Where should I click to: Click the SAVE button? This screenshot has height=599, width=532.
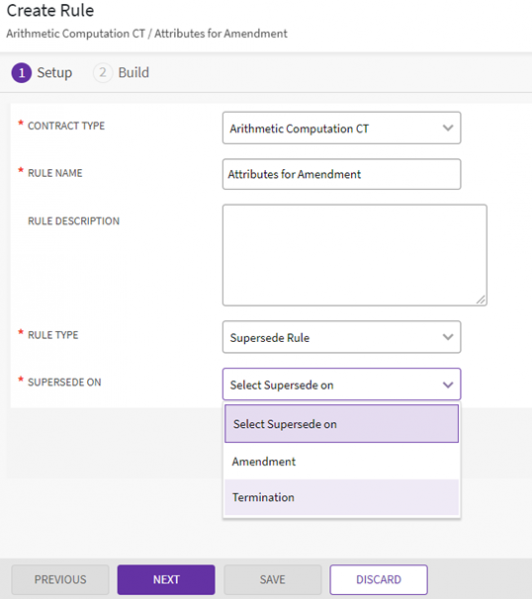click(x=272, y=580)
